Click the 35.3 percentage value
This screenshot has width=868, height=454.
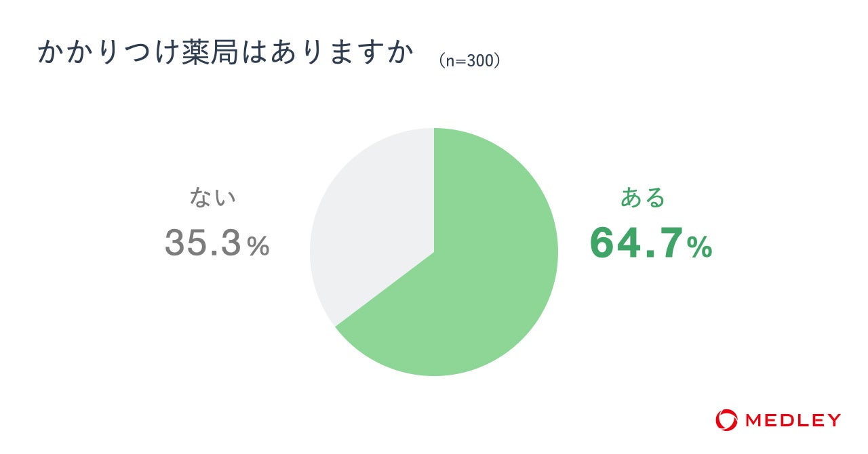tap(203, 243)
